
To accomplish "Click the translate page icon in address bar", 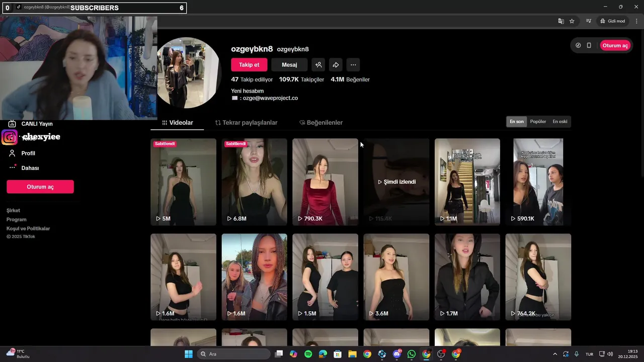I will 561,21.
